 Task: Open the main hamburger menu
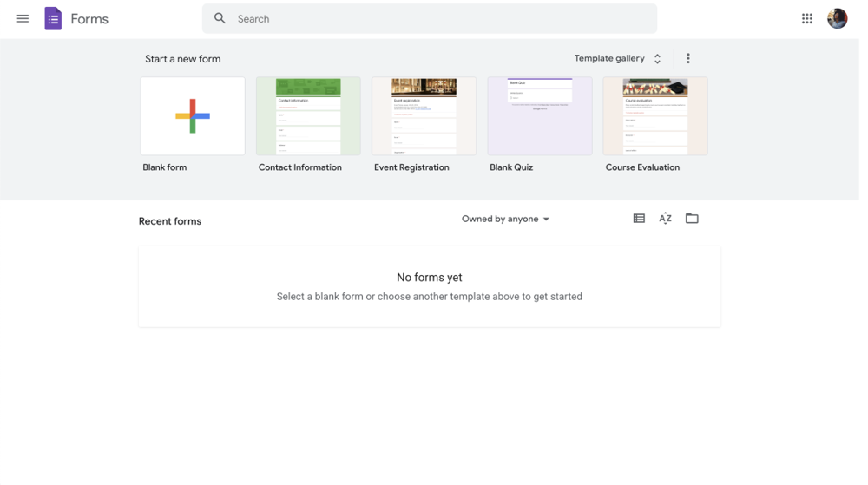23,18
